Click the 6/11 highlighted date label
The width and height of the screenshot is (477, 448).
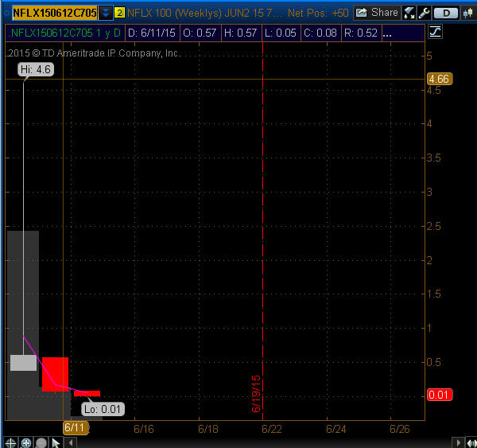tap(75, 427)
